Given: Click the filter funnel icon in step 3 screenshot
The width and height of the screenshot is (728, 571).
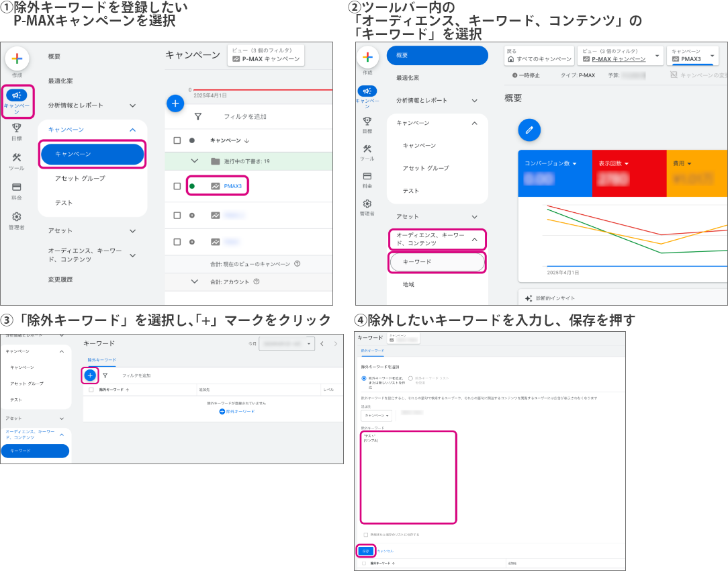Looking at the screenshot, I should point(105,375).
